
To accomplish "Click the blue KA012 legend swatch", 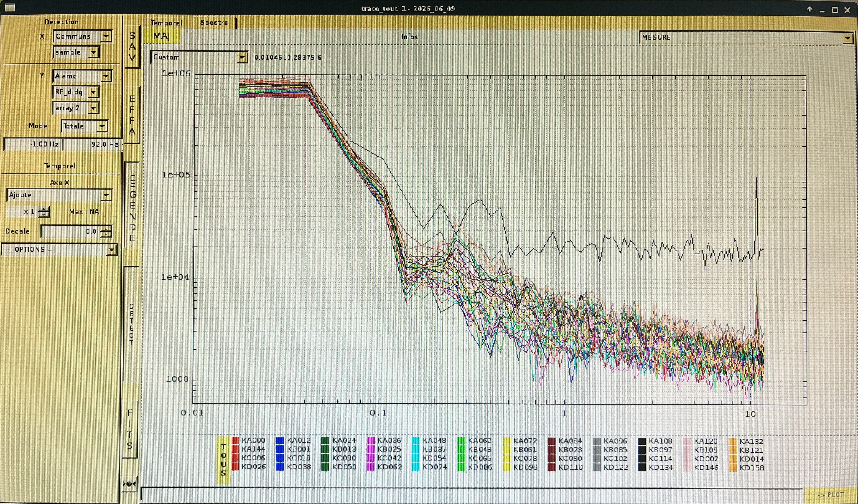I will tap(280, 440).
